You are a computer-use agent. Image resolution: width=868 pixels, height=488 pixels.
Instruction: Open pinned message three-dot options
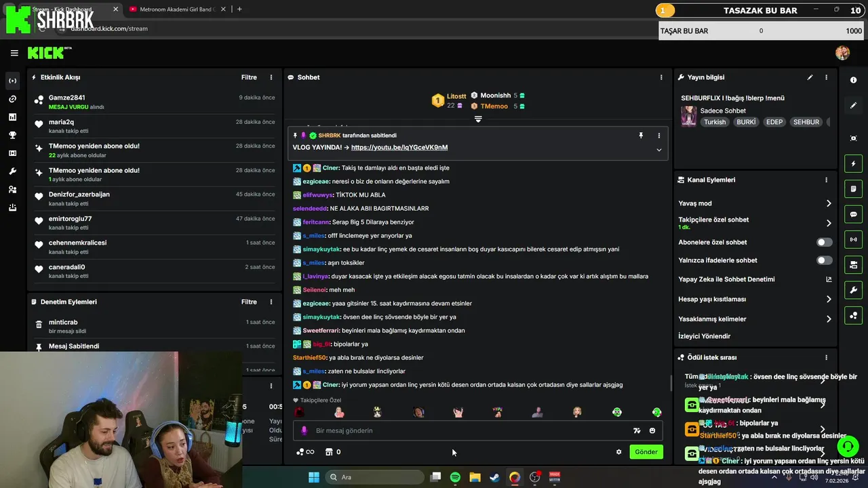658,136
